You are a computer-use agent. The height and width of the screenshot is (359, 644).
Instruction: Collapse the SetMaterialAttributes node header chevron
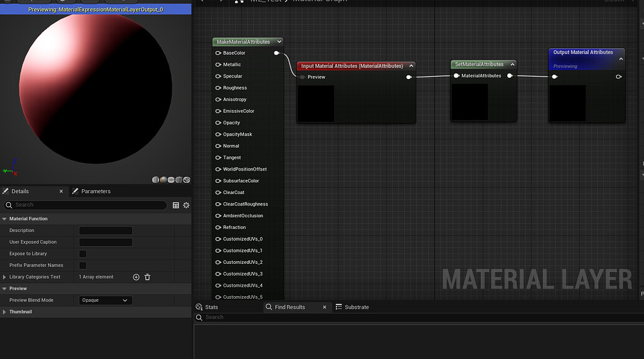(x=512, y=64)
